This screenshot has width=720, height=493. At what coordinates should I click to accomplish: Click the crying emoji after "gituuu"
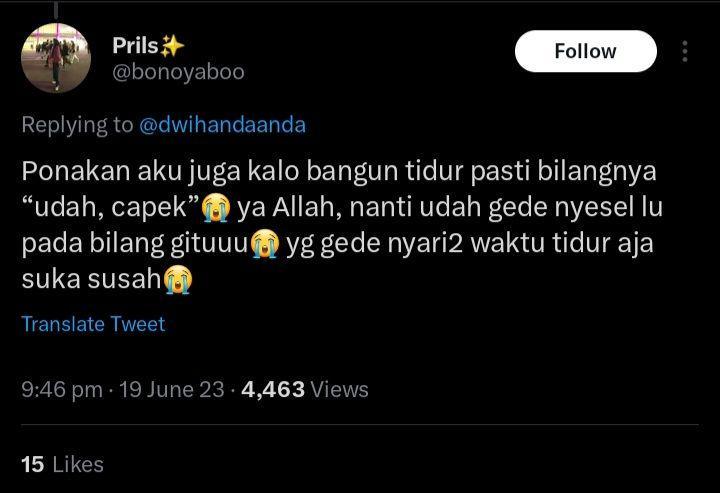(265, 244)
